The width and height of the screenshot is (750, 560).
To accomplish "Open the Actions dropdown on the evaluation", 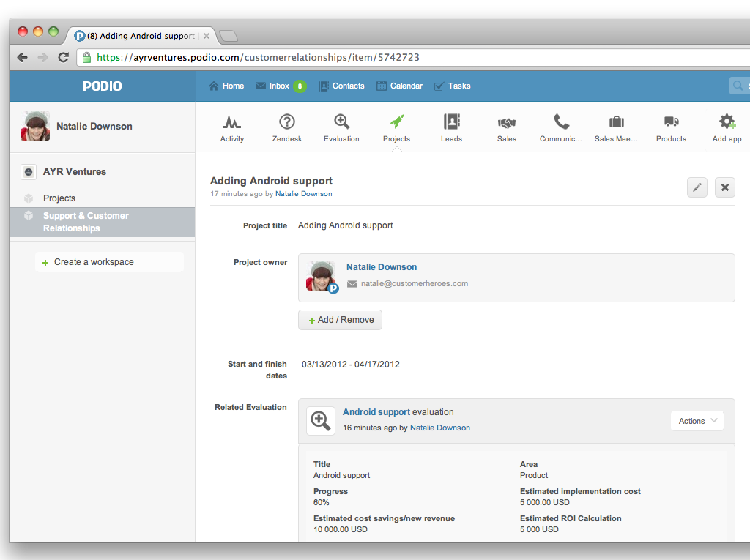I will point(697,420).
